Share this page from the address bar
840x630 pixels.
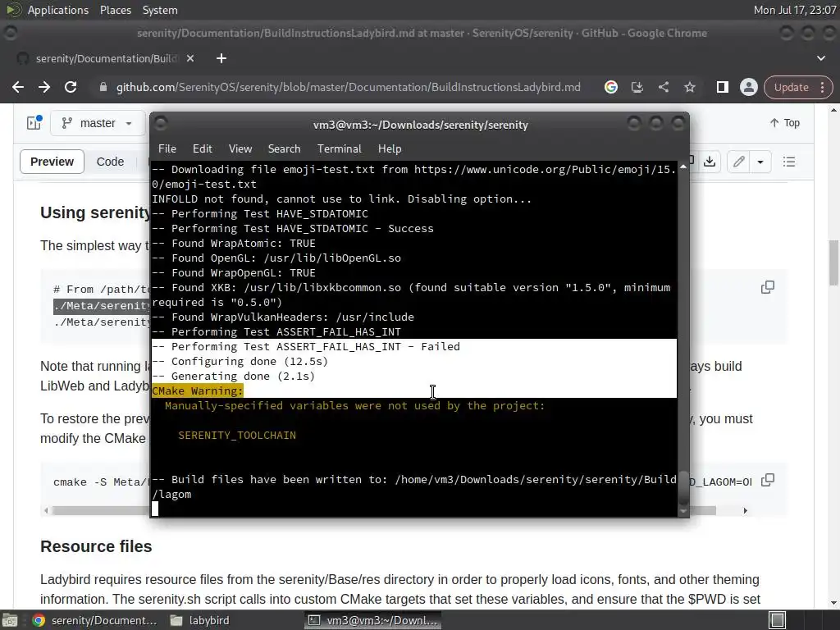point(663,87)
